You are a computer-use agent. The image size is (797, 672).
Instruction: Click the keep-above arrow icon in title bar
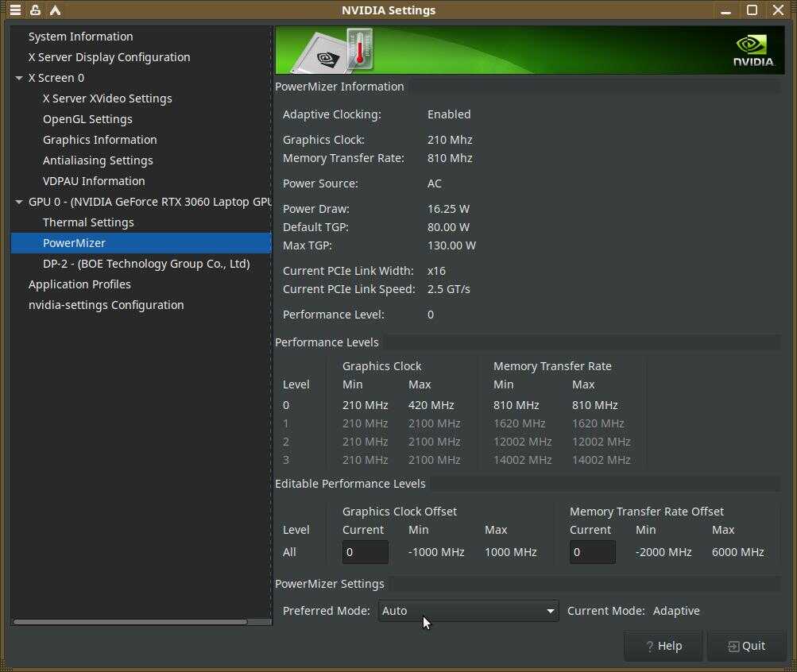(55, 10)
